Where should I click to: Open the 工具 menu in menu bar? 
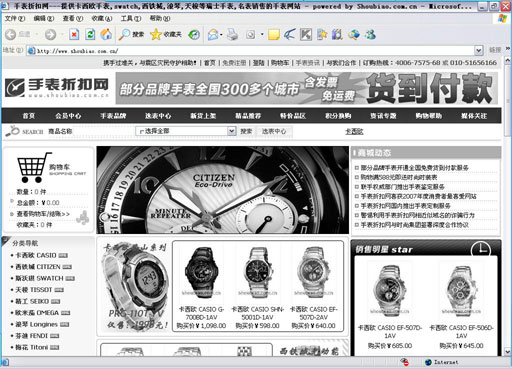pos(131,18)
